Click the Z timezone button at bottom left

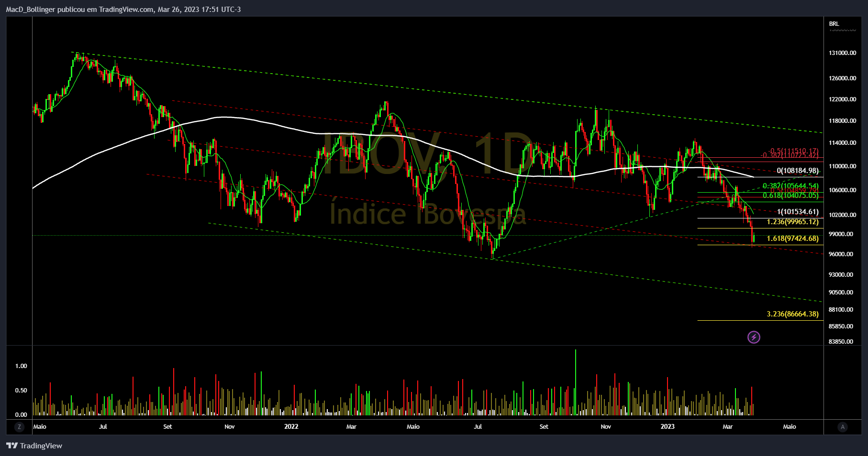tap(19, 427)
